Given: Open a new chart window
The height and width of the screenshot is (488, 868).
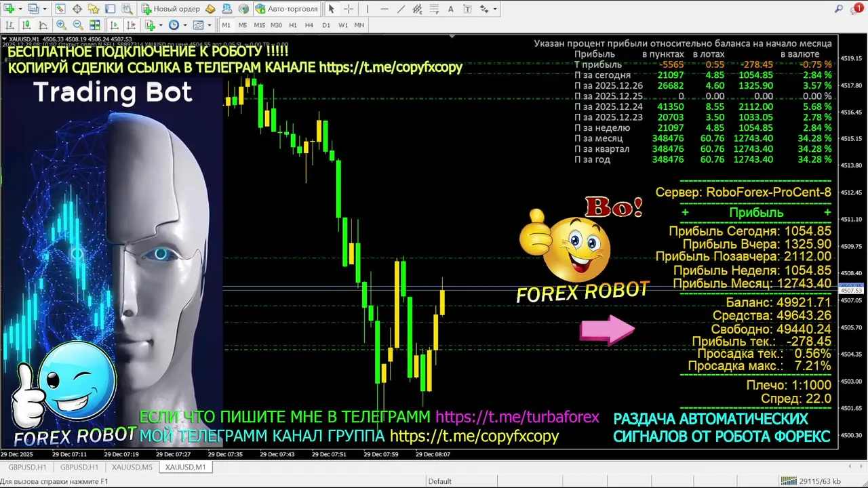Looking at the screenshot, I should point(8,9).
